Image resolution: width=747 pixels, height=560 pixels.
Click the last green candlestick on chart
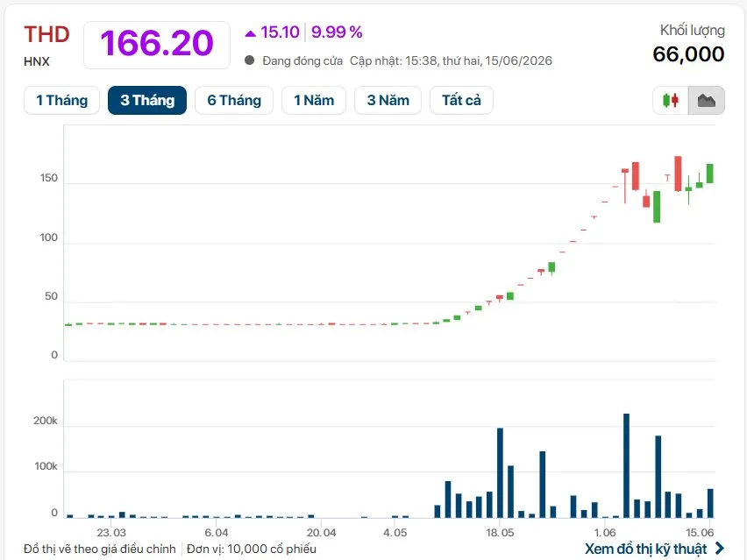point(710,174)
